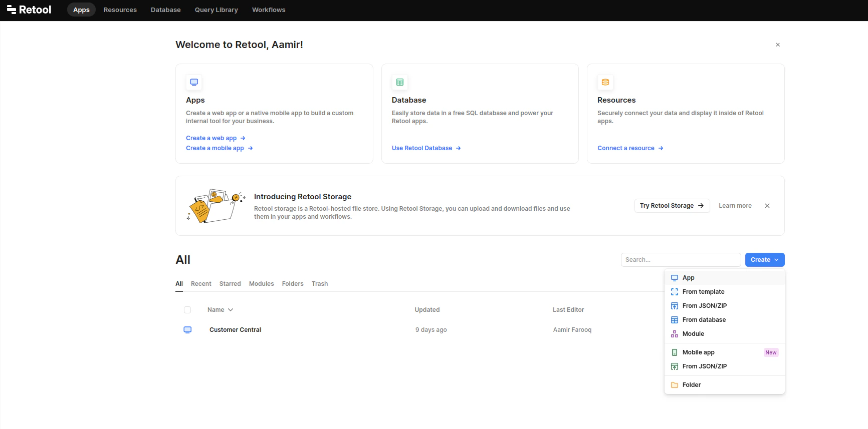Switch to the All tab
This screenshot has height=429, width=868.
pos(179,284)
